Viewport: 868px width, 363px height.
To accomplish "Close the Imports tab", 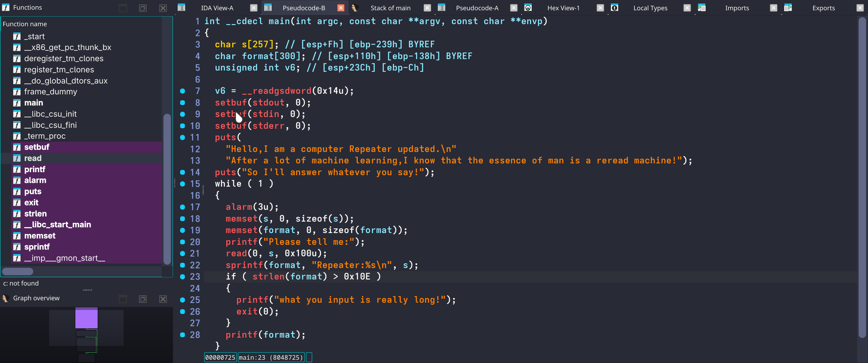I will pos(773,8).
